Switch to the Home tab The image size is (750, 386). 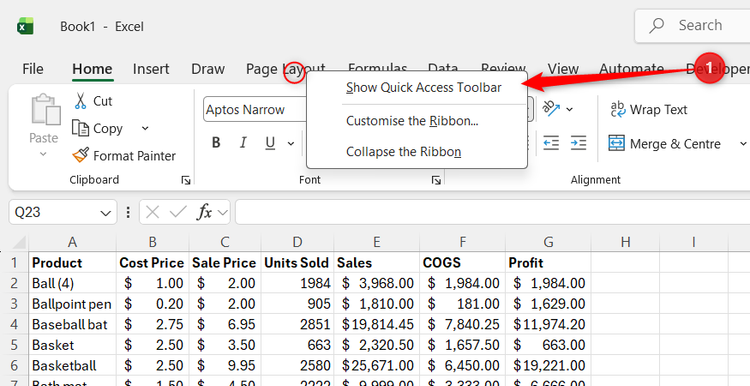(92, 69)
